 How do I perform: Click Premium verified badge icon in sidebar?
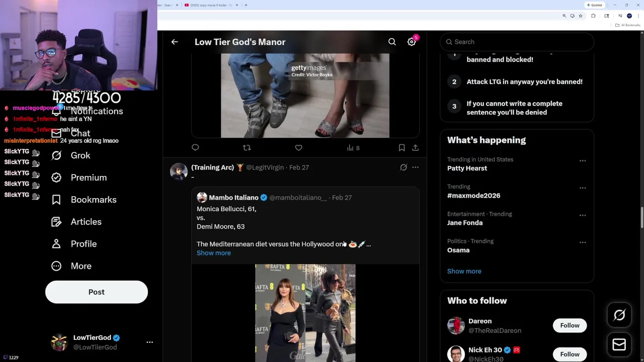point(56,177)
